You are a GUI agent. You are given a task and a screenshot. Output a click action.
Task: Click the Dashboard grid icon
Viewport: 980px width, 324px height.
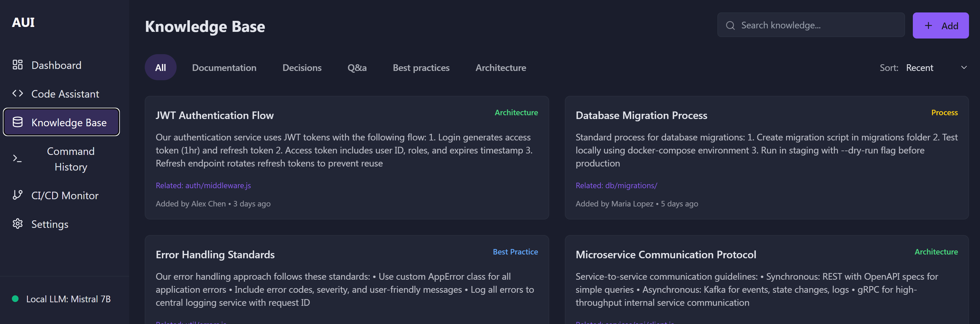[17, 65]
